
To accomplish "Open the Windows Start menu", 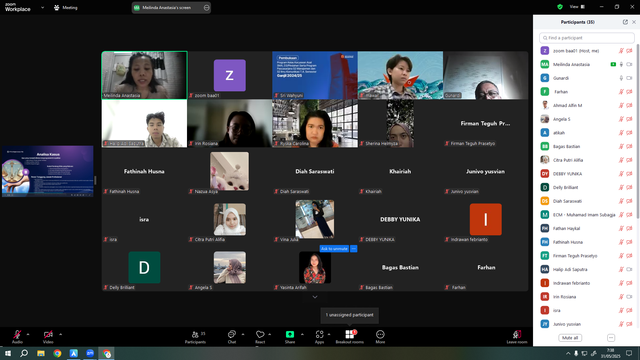I will pyautogui.click(x=7, y=353).
